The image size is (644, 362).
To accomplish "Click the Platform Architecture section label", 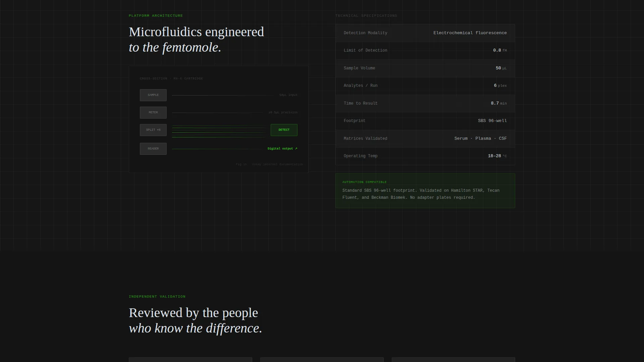I will 156,16.
